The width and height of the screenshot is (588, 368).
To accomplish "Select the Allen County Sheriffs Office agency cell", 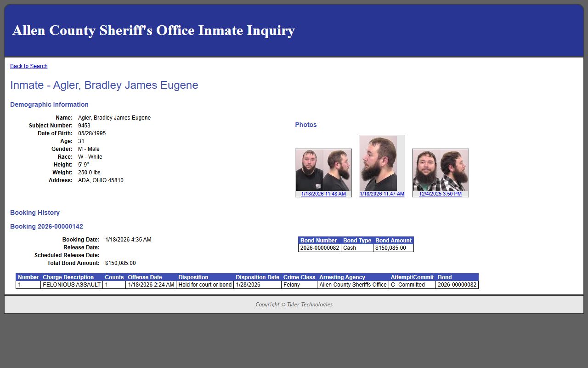I will tap(353, 285).
